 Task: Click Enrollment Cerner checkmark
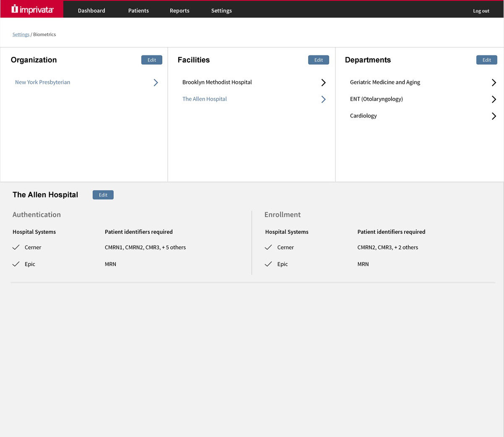tap(268, 247)
